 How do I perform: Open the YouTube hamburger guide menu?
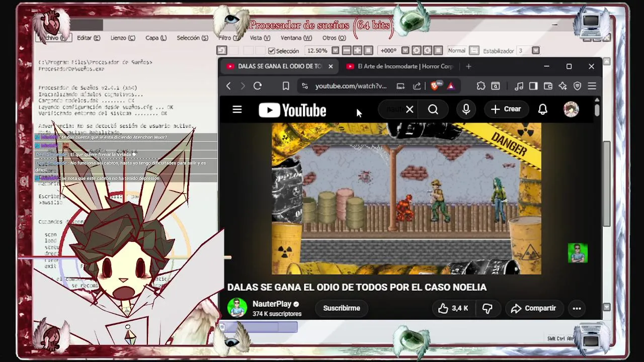pyautogui.click(x=237, y=110)
